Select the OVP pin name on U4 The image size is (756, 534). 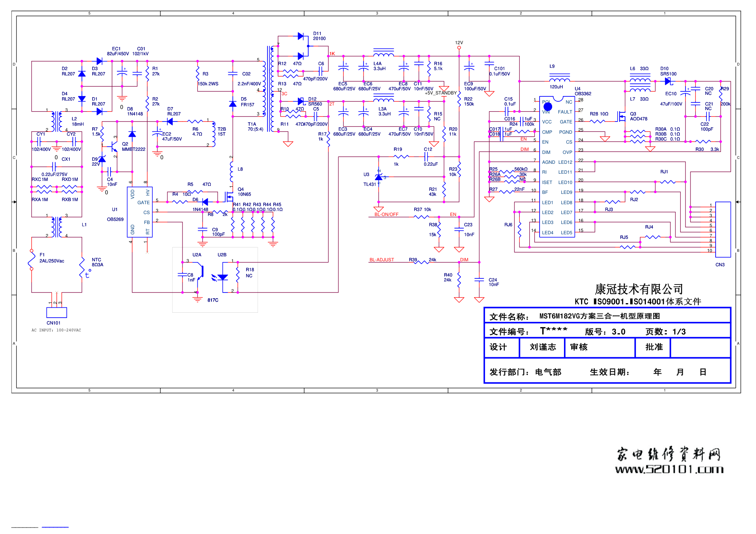(x=567, y=152)
